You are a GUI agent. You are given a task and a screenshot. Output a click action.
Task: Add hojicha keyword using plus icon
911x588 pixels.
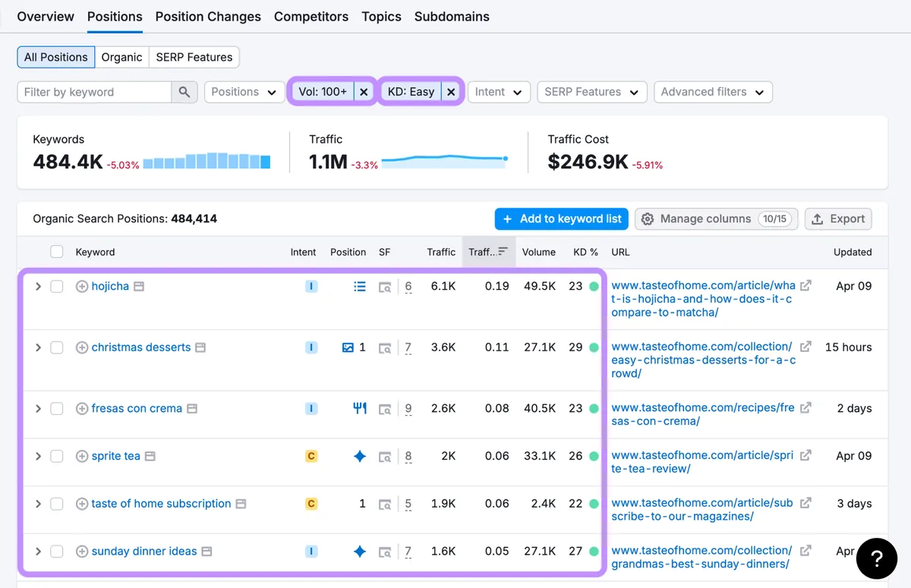82,286
